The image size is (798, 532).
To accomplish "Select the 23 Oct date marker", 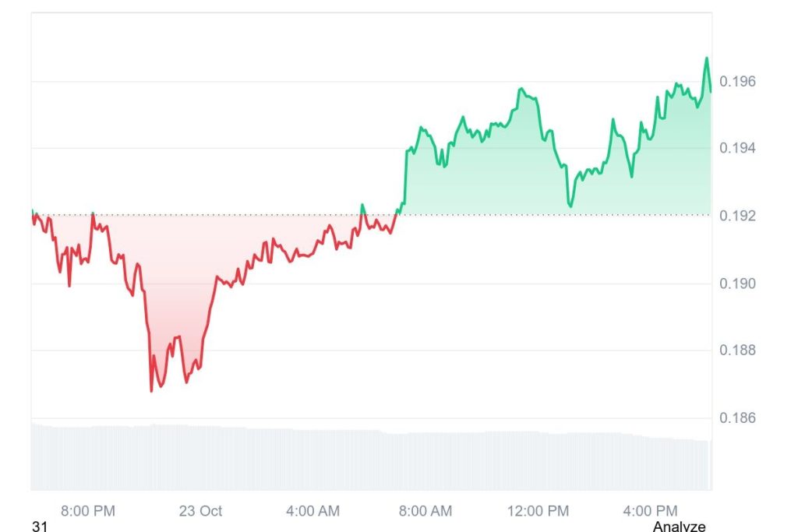I will tap(200, 511).
